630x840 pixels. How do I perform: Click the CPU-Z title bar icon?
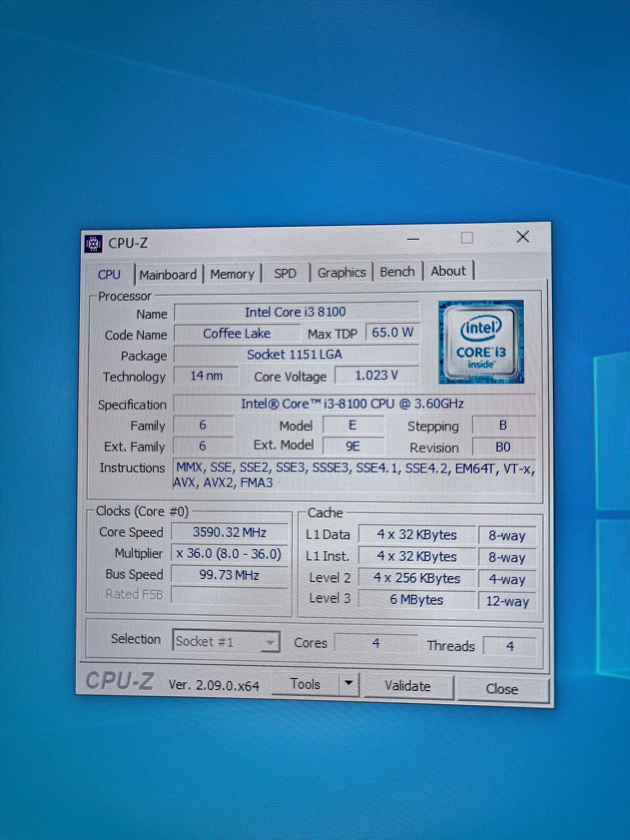coord(94,244)
